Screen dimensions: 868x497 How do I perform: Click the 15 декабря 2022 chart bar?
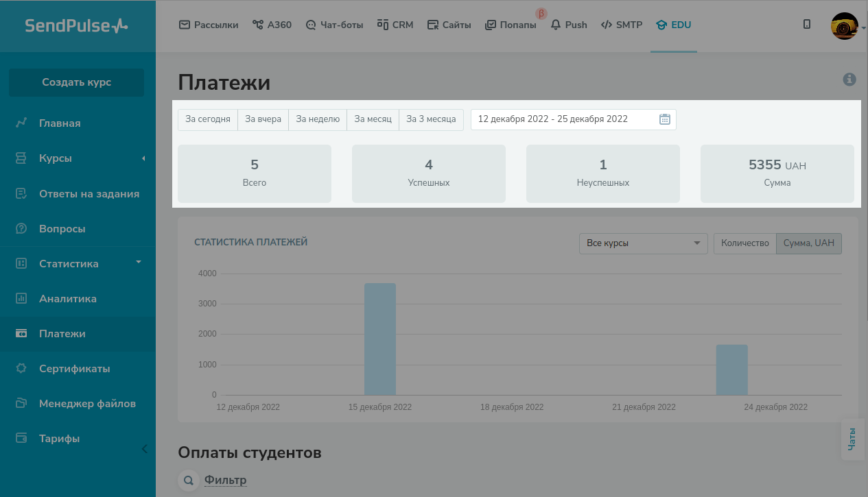[x=380, y=339]
